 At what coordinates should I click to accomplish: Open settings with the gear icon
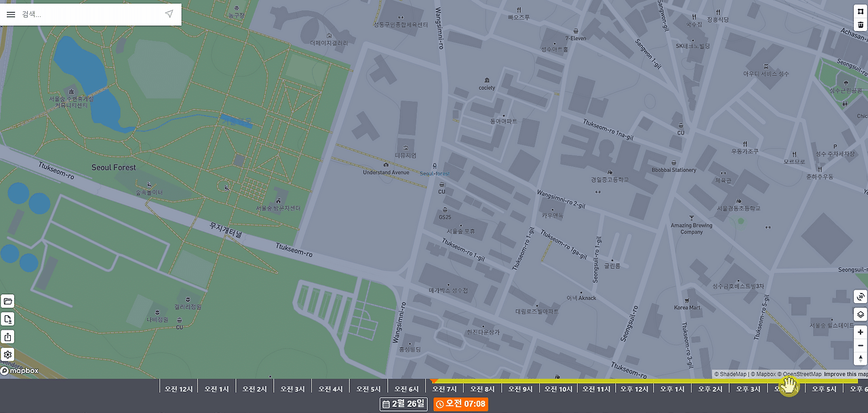[8, 354]
